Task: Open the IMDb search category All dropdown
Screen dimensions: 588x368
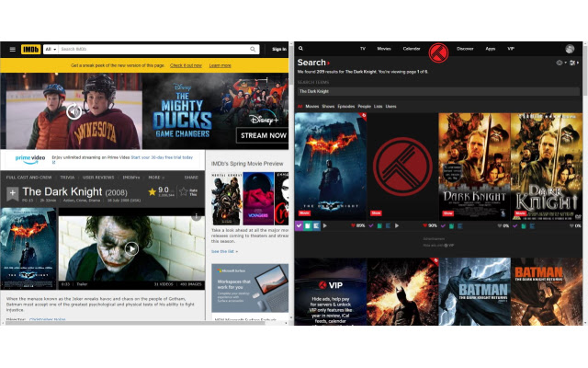Action: point(51,49)
